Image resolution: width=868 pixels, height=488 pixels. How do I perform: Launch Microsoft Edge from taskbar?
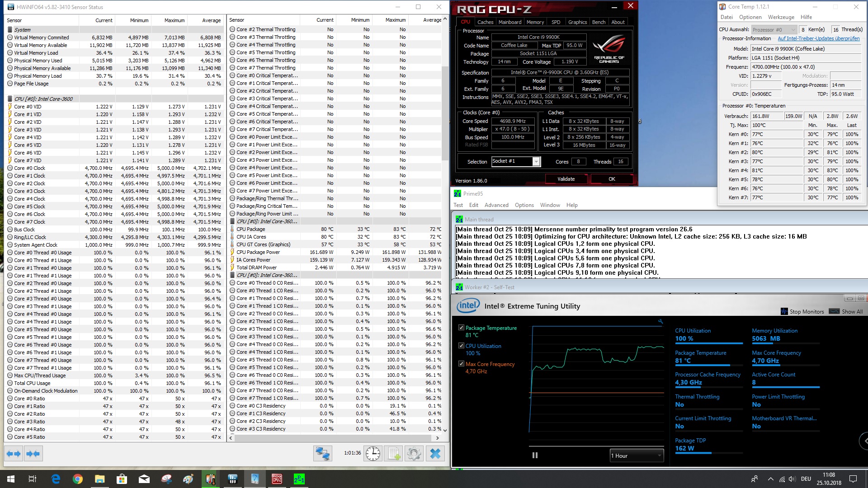[56, 479]
